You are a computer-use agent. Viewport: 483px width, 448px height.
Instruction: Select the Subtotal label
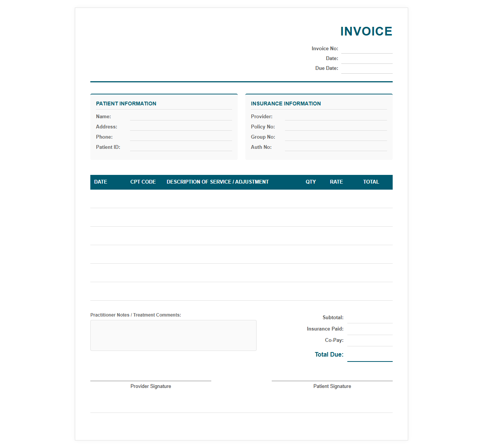tap(333, 318)
